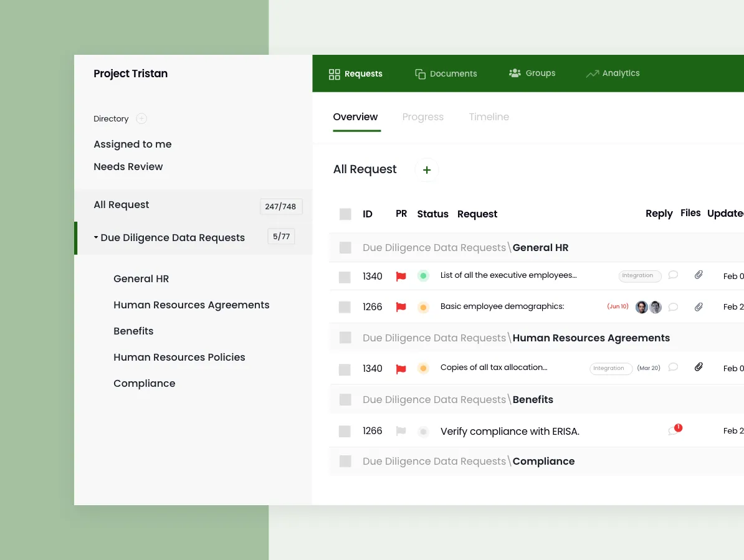Open the Analytics tab
This screenshot has width=744, height=560.
pos(613,74)
